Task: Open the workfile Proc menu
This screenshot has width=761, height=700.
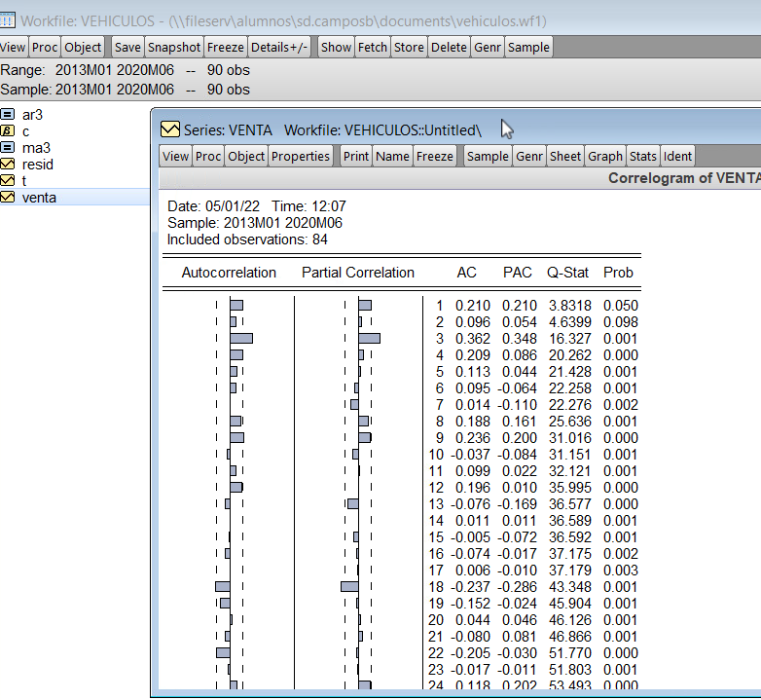Action: pyautogui.click(x=45, y=47)
